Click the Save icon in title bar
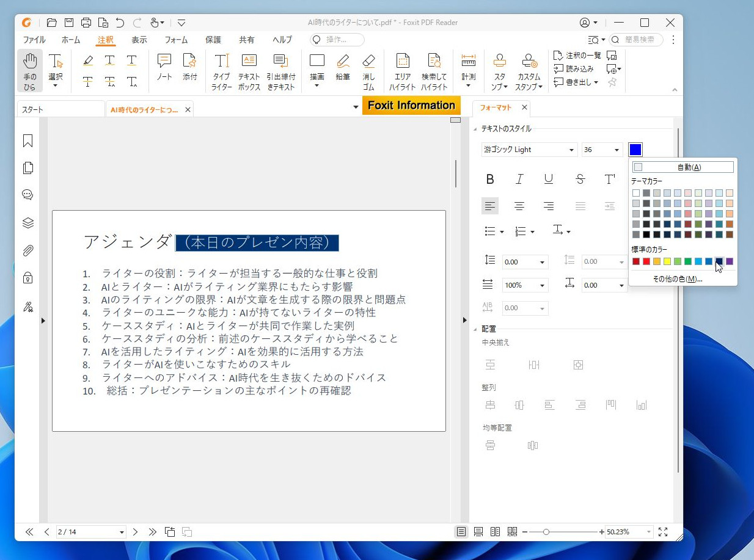Screen dimensions: 754x560 [69, 23]
